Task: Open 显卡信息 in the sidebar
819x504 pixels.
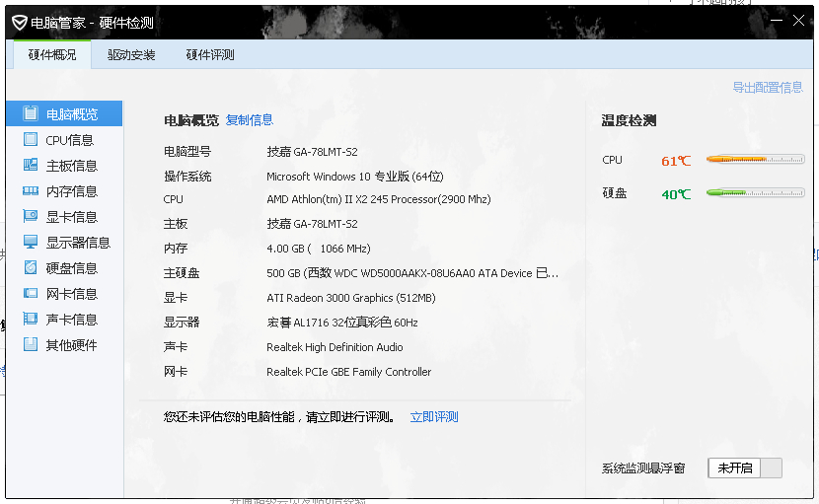Action: [72, 217]
